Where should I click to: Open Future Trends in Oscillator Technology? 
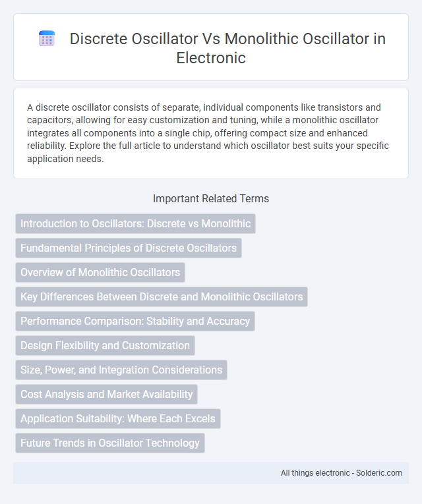point(110,443)
